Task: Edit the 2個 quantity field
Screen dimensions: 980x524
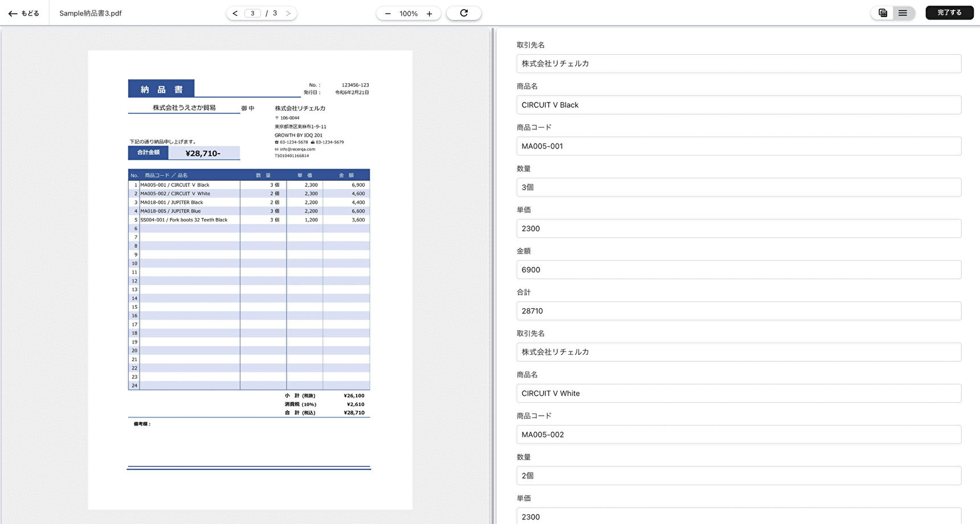Action: 738,476
